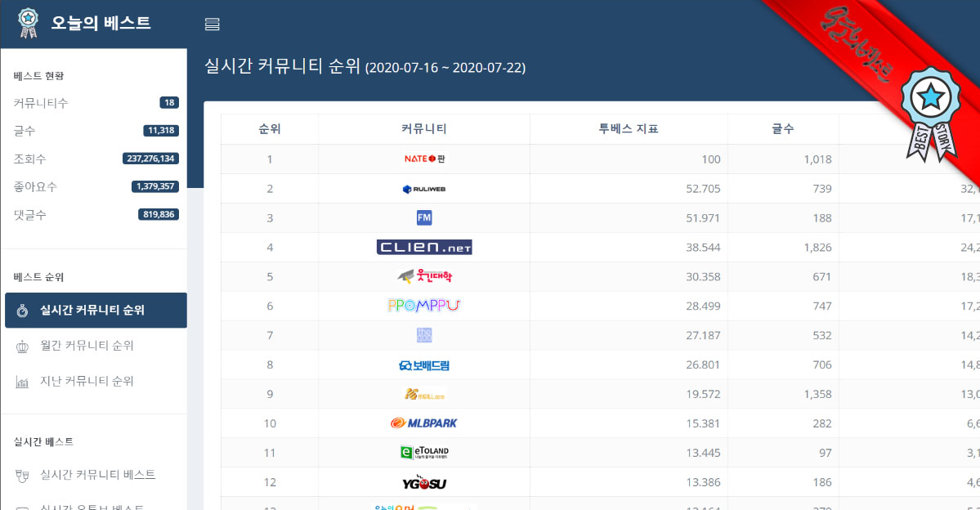Image resolution: width=980 pixels, height=510 pixels.
Task: Click the page title 실시간 커뮤니티 순위
Action: pyautogui.click(x=283, y=65)
